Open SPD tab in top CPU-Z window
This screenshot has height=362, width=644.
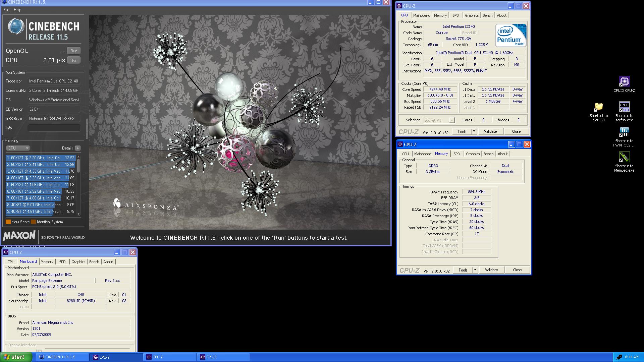coord(455,15)
